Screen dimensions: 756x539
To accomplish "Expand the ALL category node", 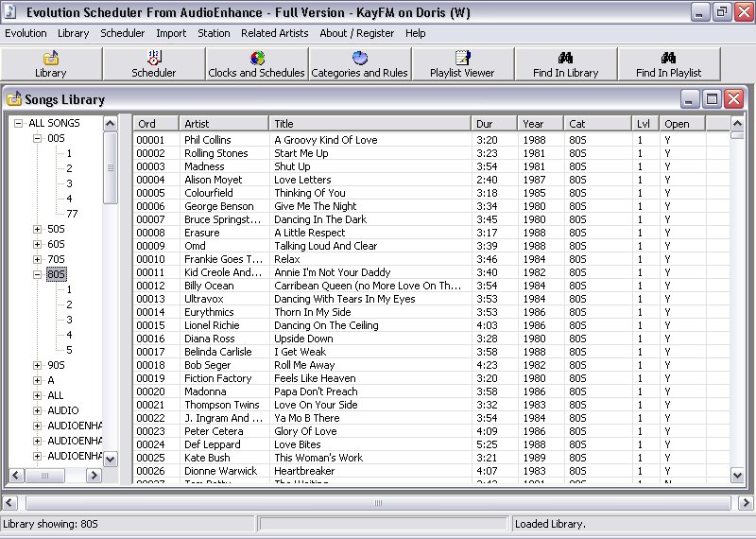I will (x=37, y=395).
